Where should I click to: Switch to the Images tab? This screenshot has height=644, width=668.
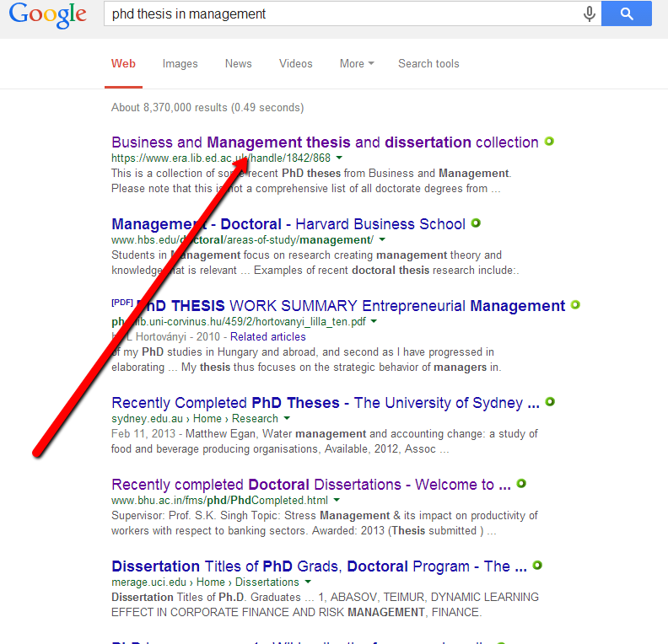click(180, 64)
